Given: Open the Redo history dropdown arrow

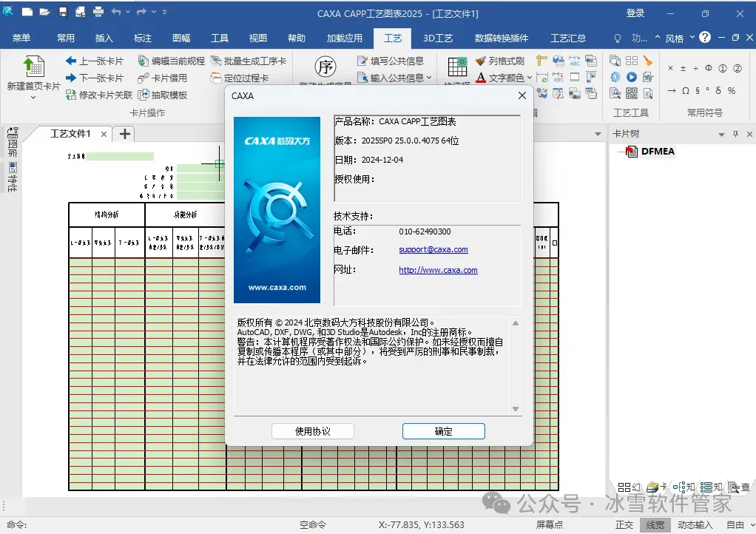Looking at the screenshot, I should point(153,12).
